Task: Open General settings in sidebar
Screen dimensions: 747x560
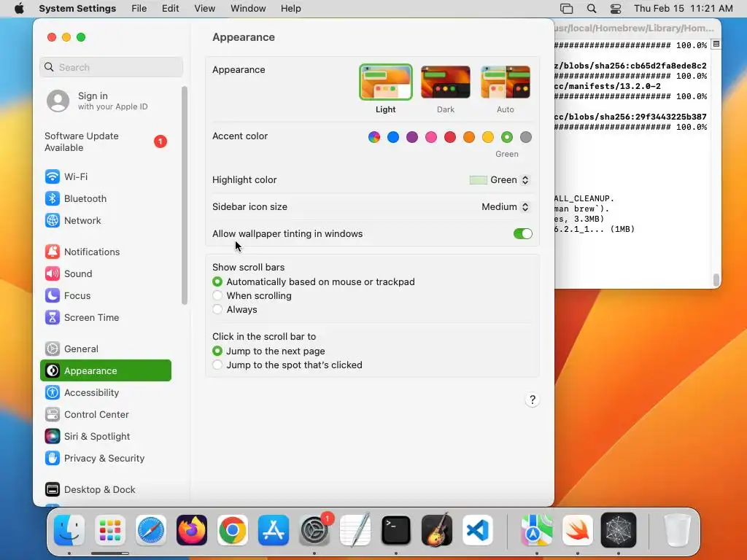Action: (106, 349)
